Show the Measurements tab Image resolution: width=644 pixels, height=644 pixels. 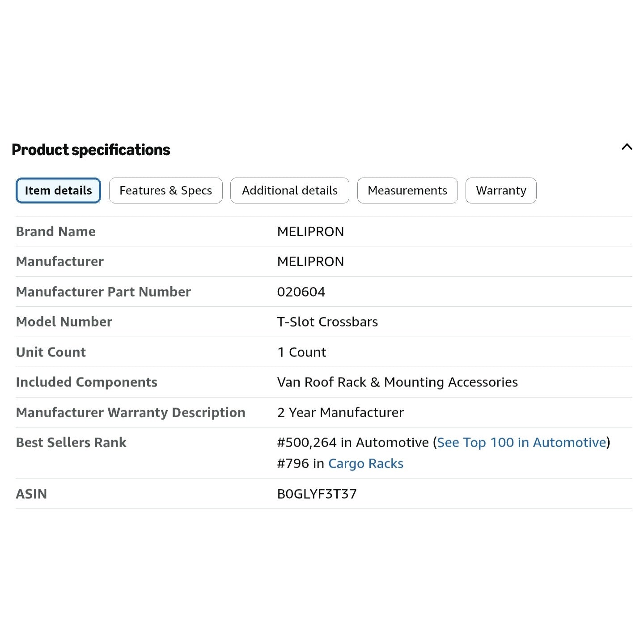(407, 191)
